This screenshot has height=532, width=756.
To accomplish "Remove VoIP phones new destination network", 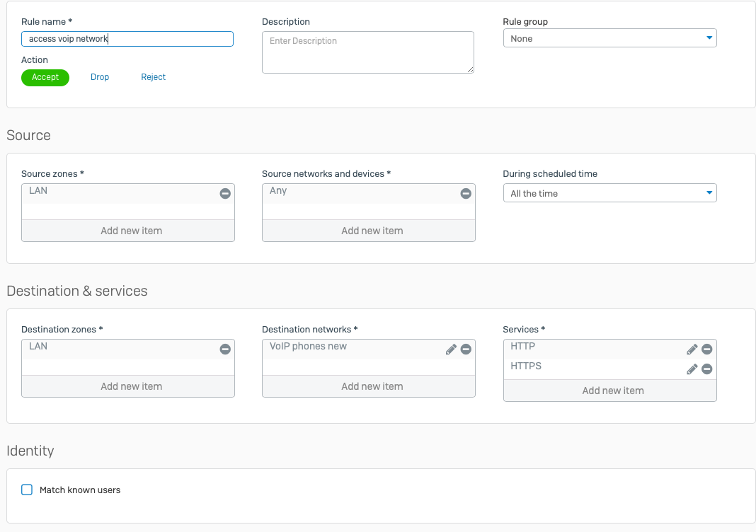I will pyautogui.click(x=466, y=349).
